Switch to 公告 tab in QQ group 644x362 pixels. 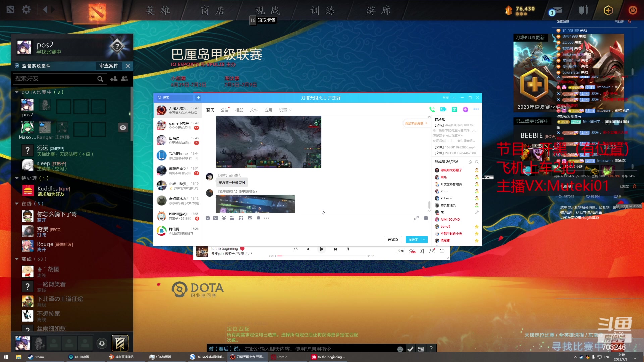225,110
